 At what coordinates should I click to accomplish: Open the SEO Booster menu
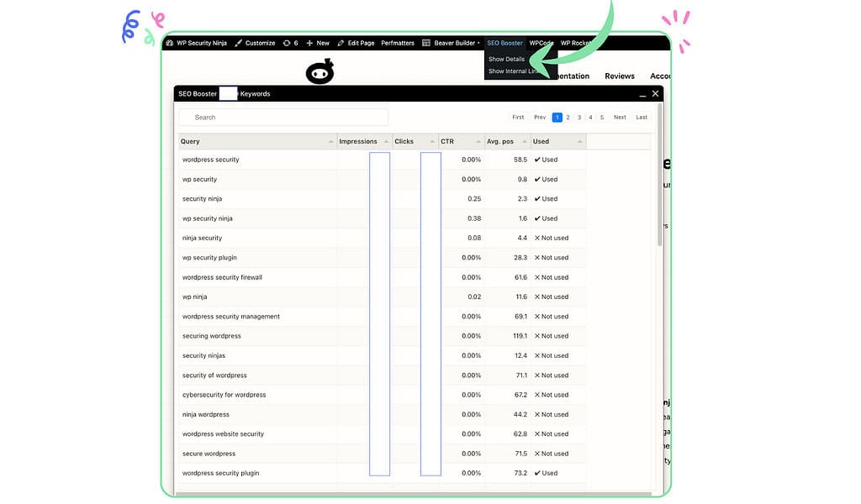504,43
